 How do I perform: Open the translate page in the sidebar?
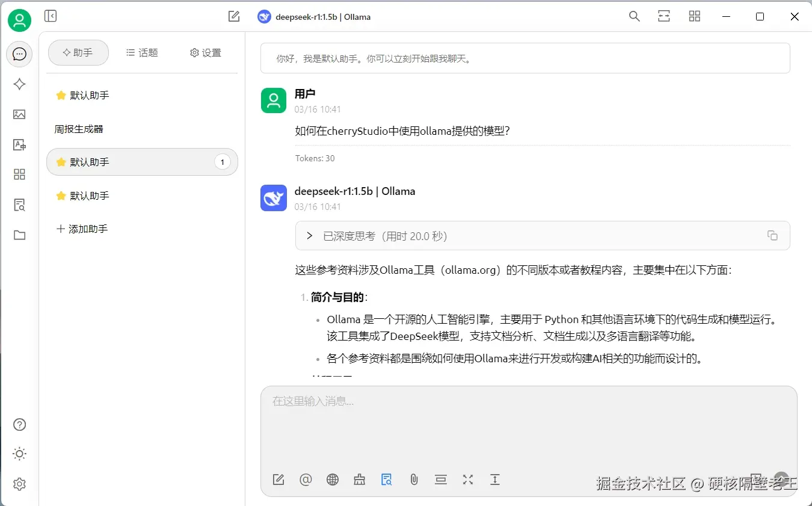pyautogui.click(x=19, y=144)
